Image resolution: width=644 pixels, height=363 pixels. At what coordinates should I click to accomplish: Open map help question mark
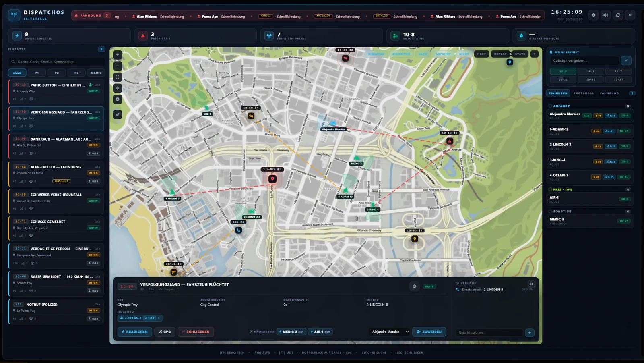(535, 54)
